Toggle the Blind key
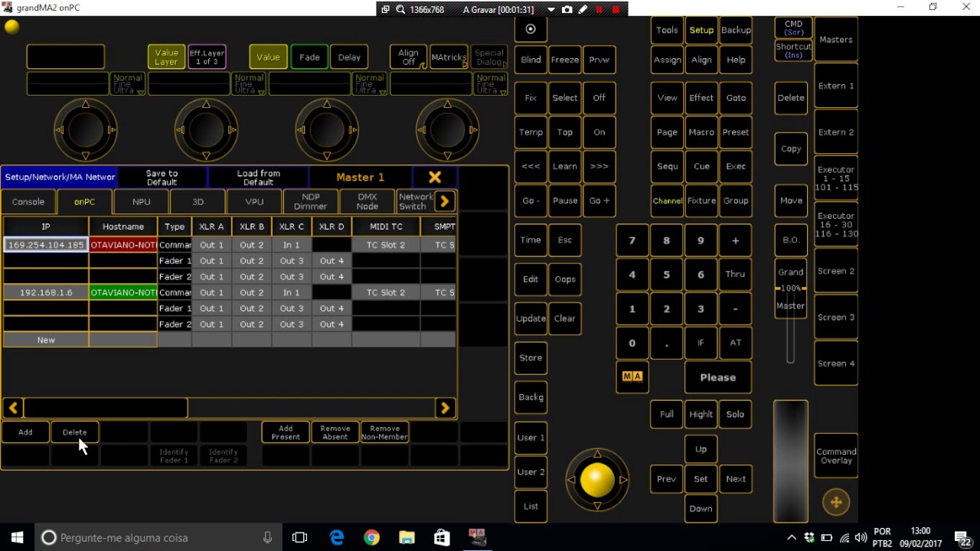The width and height of the screenshot is (980, 551). (531, 60)
